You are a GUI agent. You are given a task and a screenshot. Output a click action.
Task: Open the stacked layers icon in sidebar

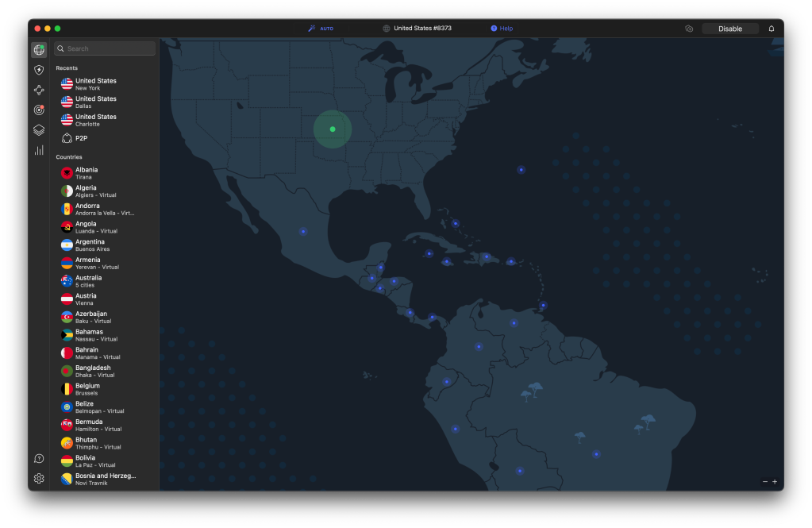pyautogui.click(x=39, y=129)
